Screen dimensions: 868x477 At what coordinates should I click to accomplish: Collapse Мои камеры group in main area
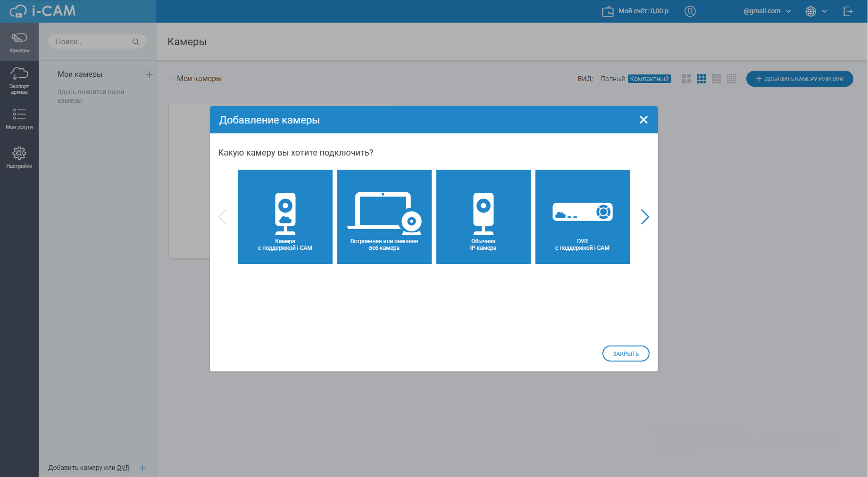[x=171, y=79]
